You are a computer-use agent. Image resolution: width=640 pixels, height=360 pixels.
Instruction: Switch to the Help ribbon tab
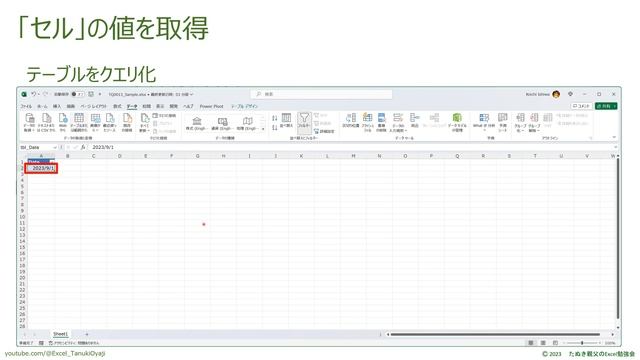[188, 106]
